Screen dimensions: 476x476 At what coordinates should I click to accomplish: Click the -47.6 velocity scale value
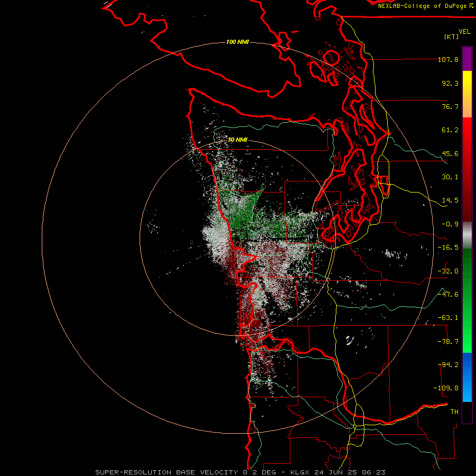(448, 295)
